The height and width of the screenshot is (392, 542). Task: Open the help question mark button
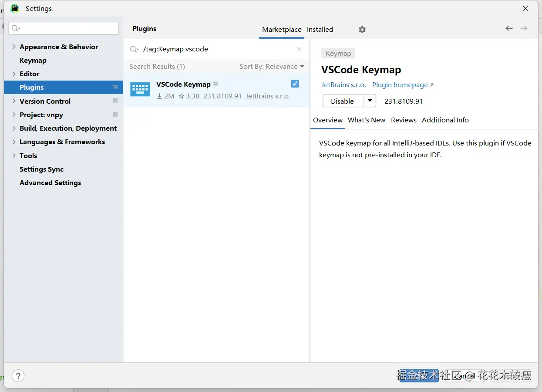18,375
